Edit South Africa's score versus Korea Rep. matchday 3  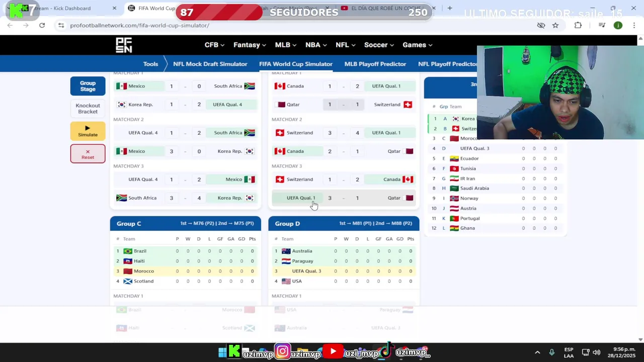pyautogui.click(x=171, y=198)
